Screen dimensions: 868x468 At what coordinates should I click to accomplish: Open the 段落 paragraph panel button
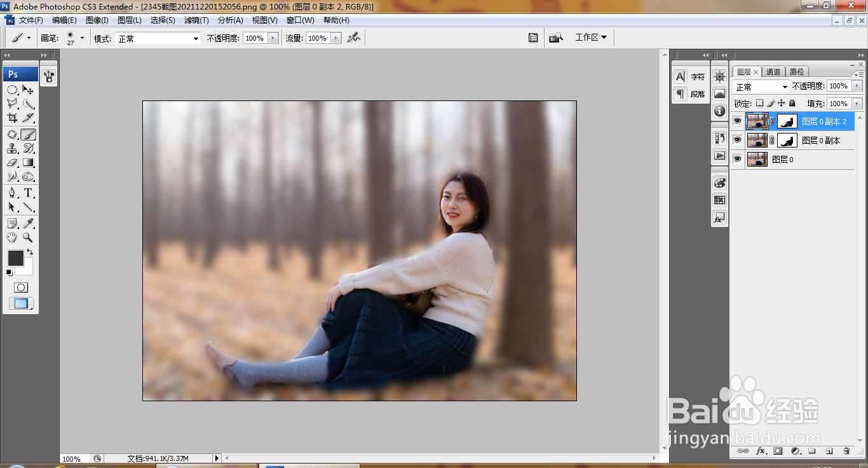[690, 94]
